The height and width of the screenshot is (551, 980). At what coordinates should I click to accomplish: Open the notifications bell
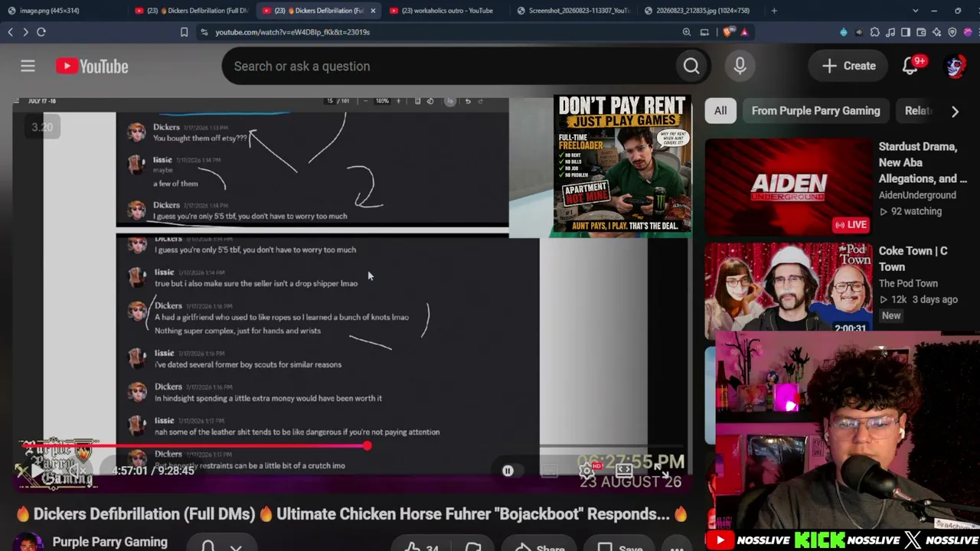tap(910, 67)
